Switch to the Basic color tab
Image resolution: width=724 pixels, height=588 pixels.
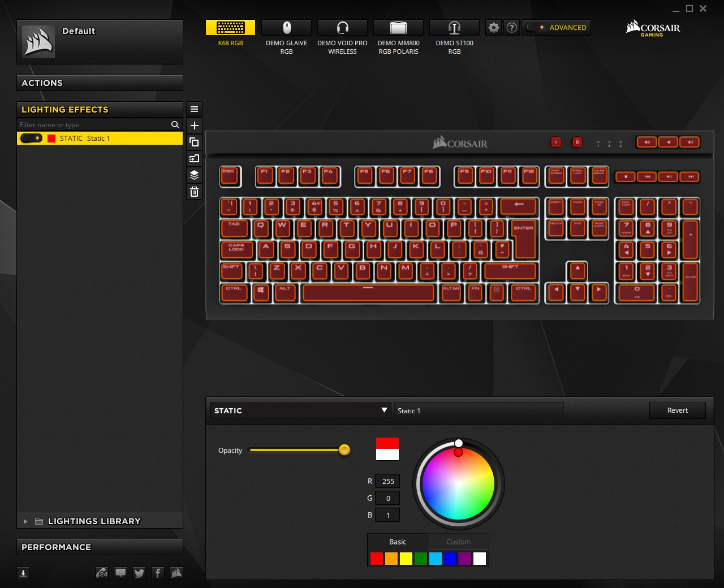tap(398, 542)
